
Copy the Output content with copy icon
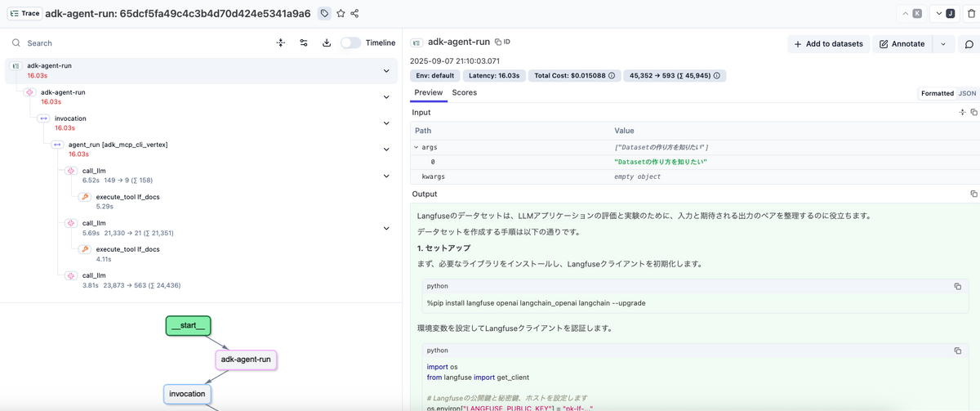[973, 194]
